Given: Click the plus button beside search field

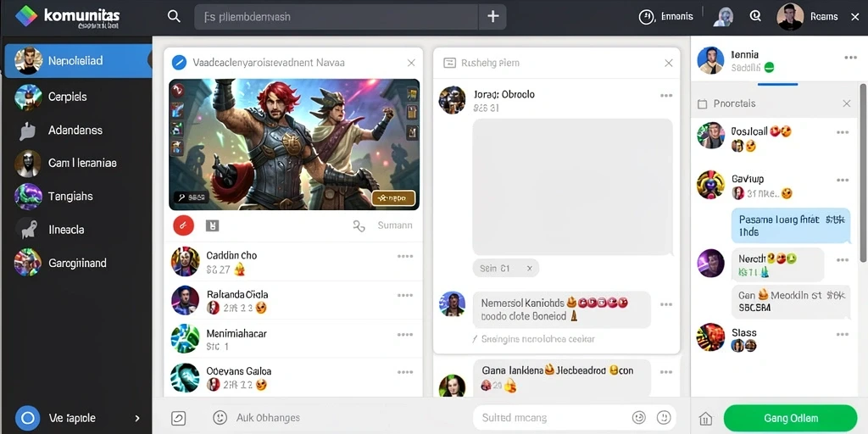Looking at the screenshot, I should point(492,17).
